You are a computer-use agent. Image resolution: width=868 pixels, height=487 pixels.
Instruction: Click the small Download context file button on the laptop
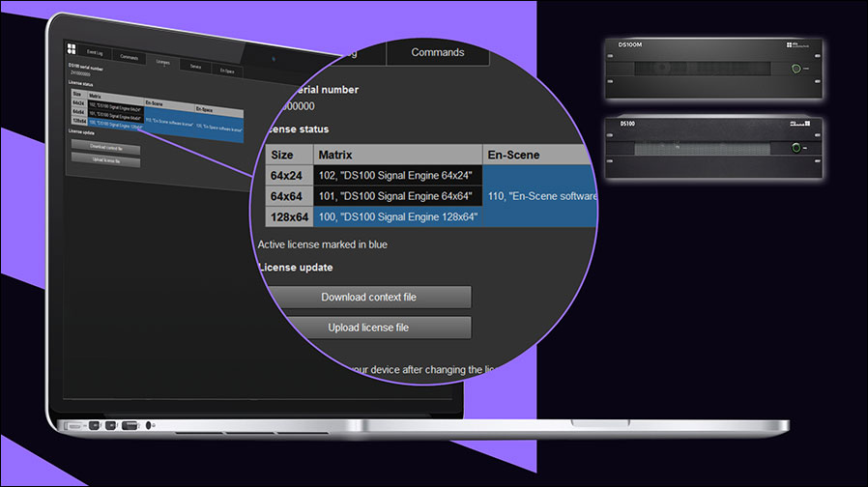point(105,147)
